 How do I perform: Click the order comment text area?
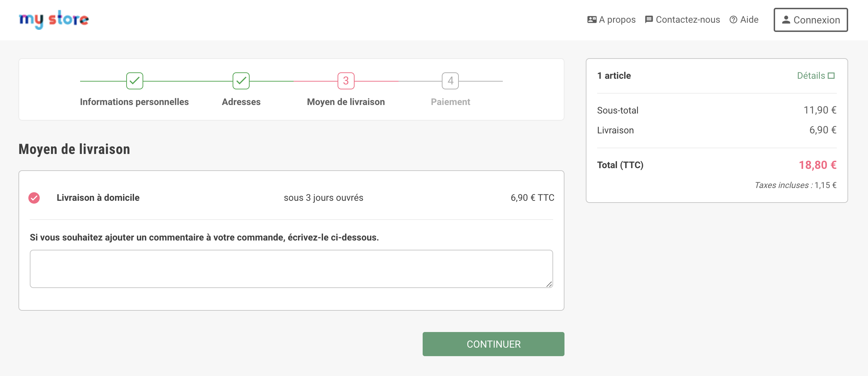point(291,269)
